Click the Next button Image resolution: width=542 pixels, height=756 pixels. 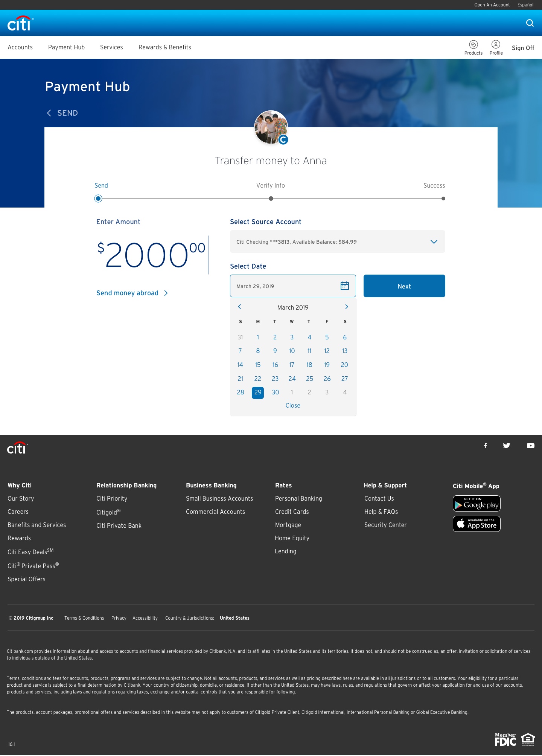point(404,286)
